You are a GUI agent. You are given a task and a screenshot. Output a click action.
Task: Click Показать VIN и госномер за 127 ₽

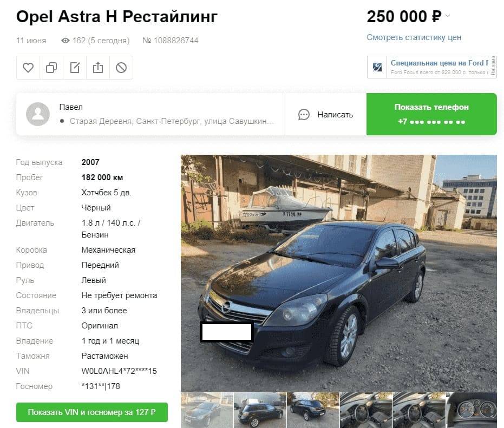92,412
